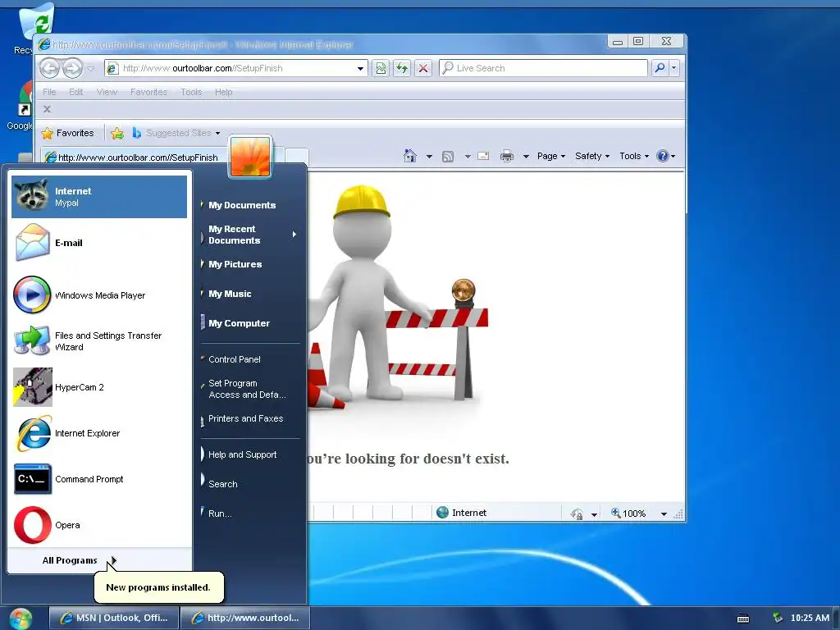Click the Start orb button
The height and width of the screenshot is (630, 840).
pyautogui.click(x=20, y=619)
